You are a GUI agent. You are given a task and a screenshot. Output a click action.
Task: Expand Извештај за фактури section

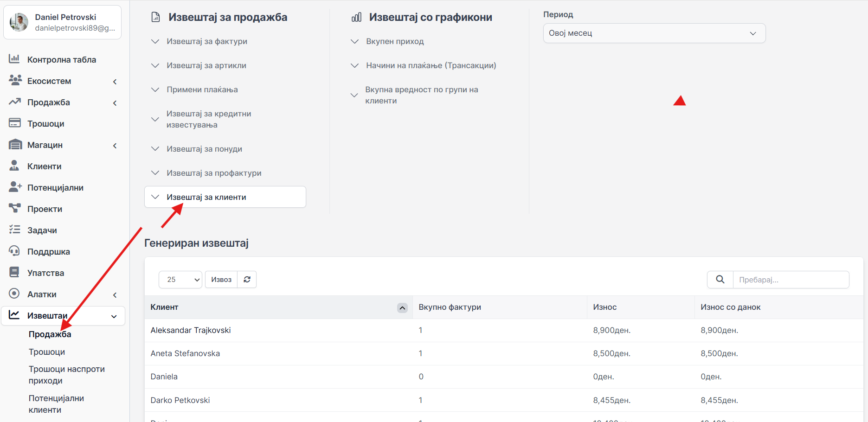(206, 41)
